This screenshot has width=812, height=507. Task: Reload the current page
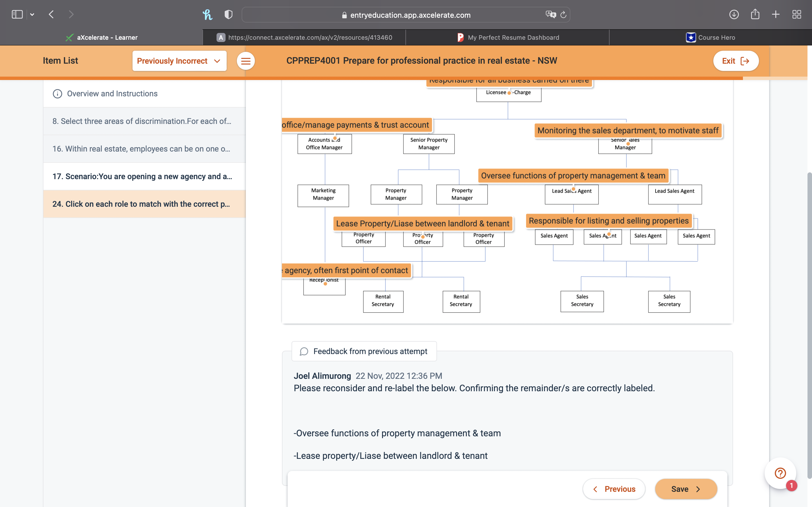pyautogui.click(x=563, y=14)
